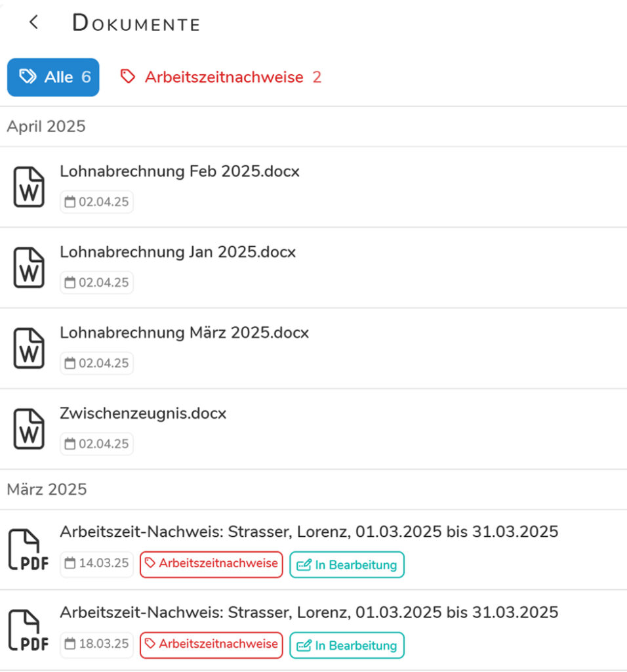Open Zwischenzeugnis.docx
The height and width of the screenshot is (672, 627).
143,413
